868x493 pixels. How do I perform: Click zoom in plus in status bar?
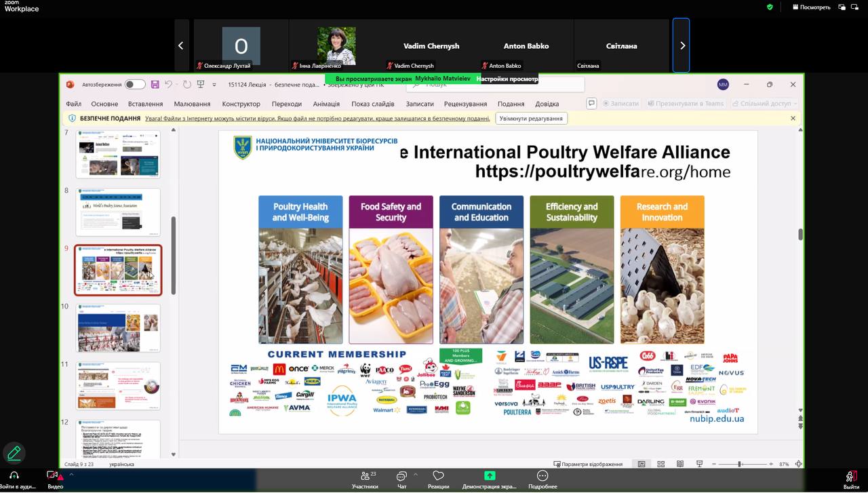pos(771,464)
